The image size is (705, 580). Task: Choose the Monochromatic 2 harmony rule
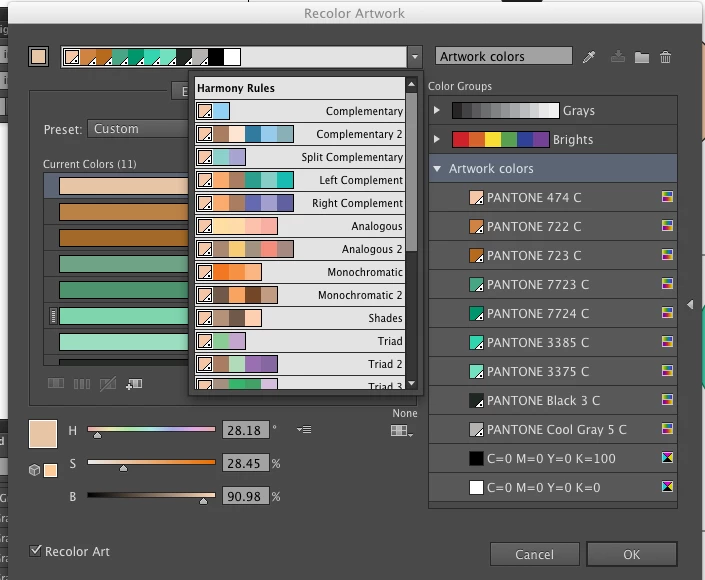pos(300,295)
